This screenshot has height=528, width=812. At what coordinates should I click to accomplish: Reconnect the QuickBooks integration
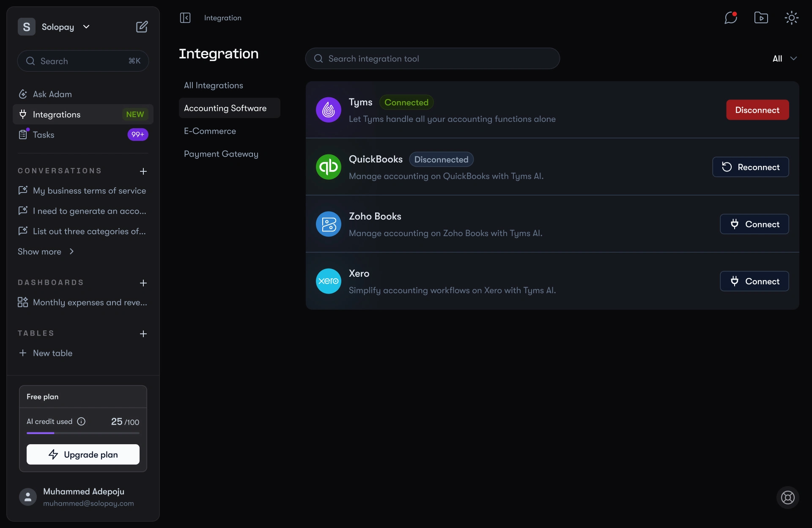pyautogui.click(x=750, y=167)
